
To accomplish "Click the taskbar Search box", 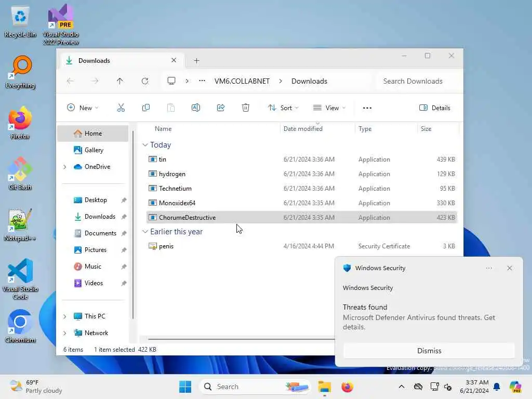I will click(255, 387).
